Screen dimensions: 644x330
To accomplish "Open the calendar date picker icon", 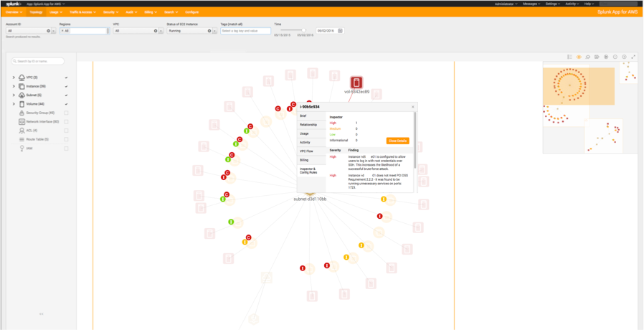I will pyautogui.click(x=340, y=31).
